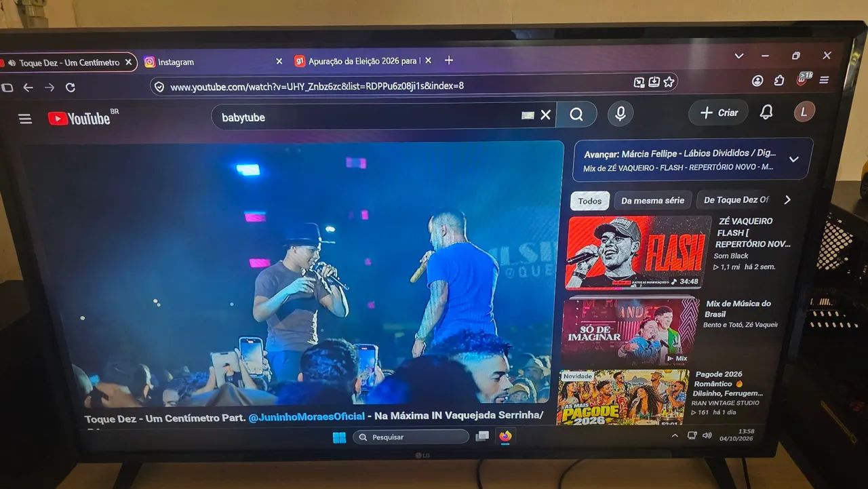This screenshot has height=489, width=868.
Task: Go forward with browser forward arrow
Action: coord(50,87)
